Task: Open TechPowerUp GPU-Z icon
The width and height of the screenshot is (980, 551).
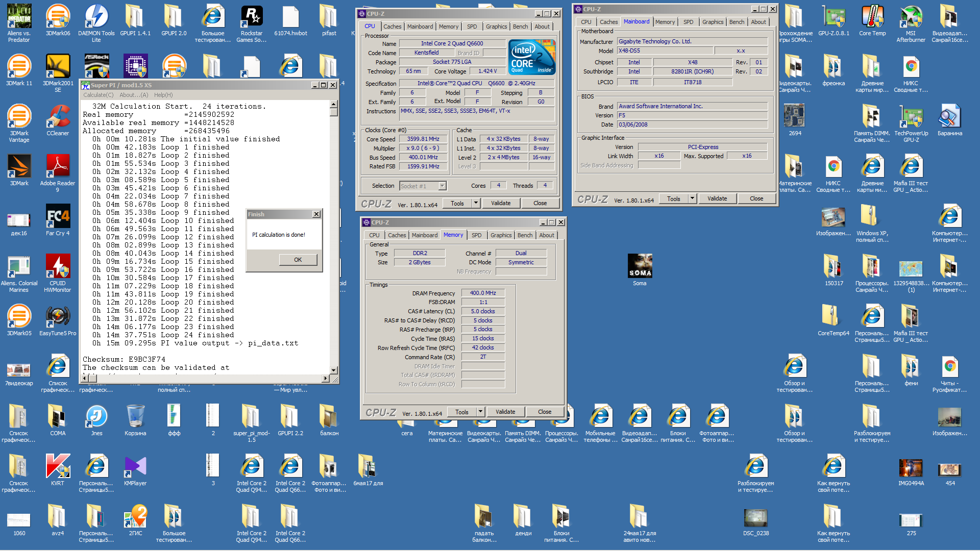Action: (x=911, y=118)
